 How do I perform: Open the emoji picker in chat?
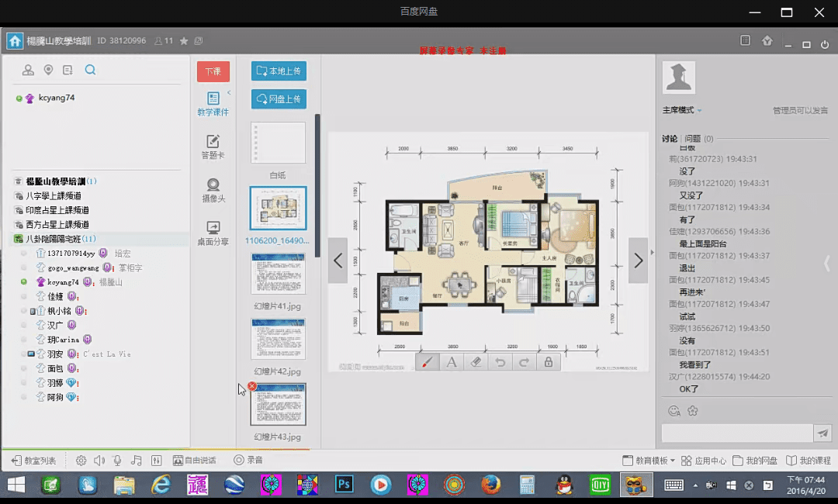pos(674,410)
